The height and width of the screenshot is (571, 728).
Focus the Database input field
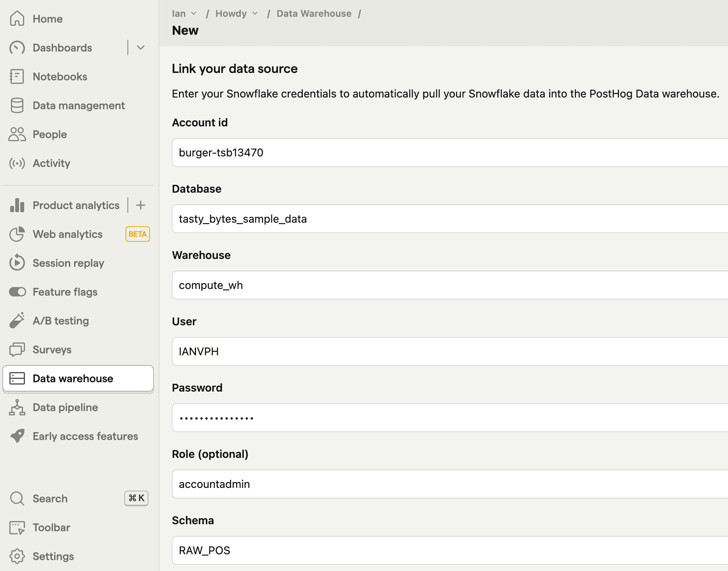[x=450, y=219]
